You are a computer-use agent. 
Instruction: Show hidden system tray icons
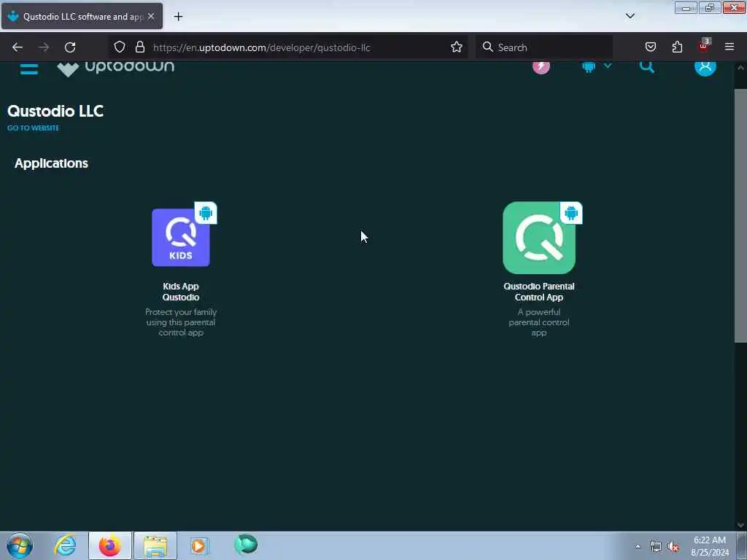point(638,547)
